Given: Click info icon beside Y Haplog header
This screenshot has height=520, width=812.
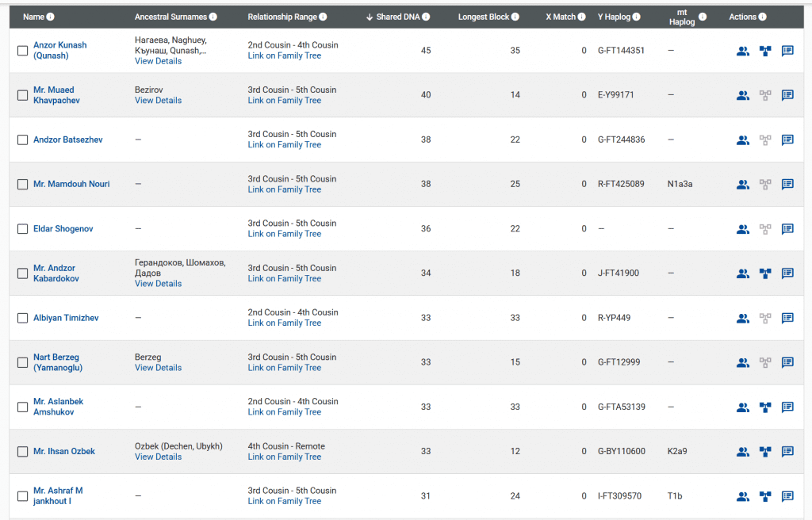Looking at the screenshot, I should [636, 17].
